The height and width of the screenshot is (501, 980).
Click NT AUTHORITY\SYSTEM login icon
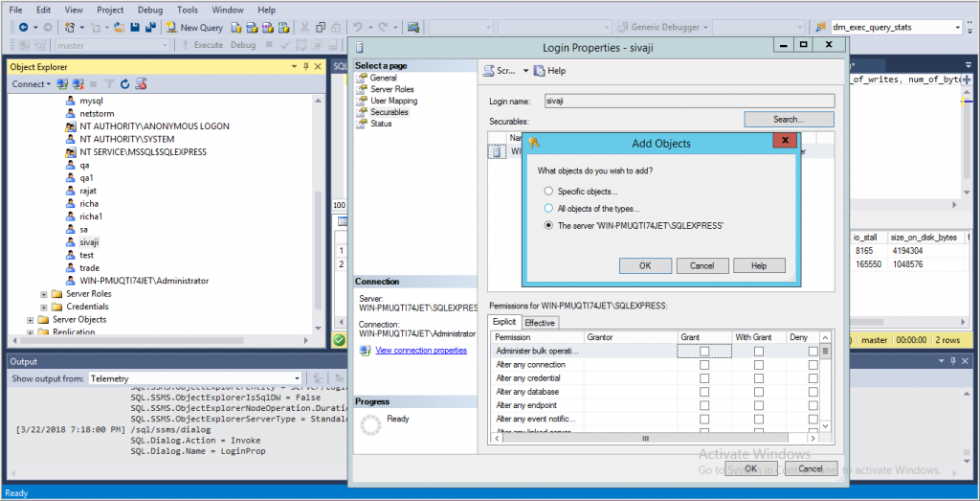(x=71, y=139)
